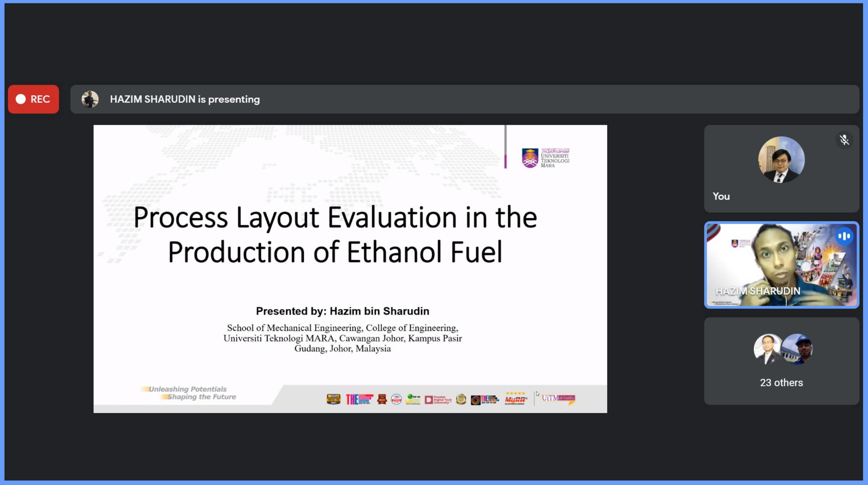
Task: Open the 23 others participants tile
Action: click(781, 382)
